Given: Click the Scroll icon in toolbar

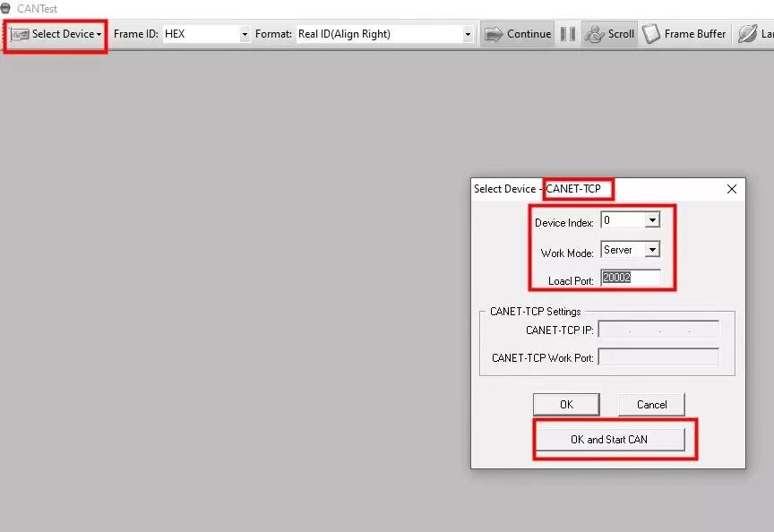Looking at the screenshot, I should pyautogui.click(x=594, y=34).
